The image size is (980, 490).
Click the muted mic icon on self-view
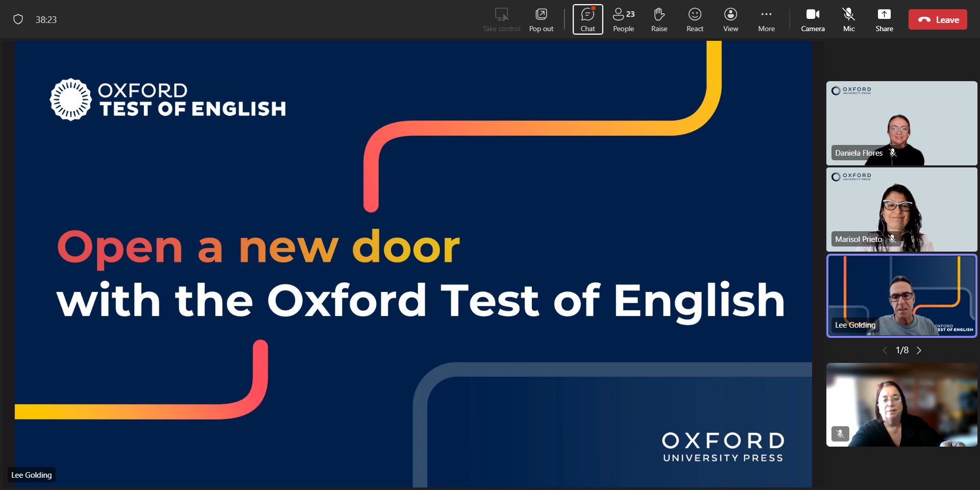pyautogui.click(x=840, y=434)
